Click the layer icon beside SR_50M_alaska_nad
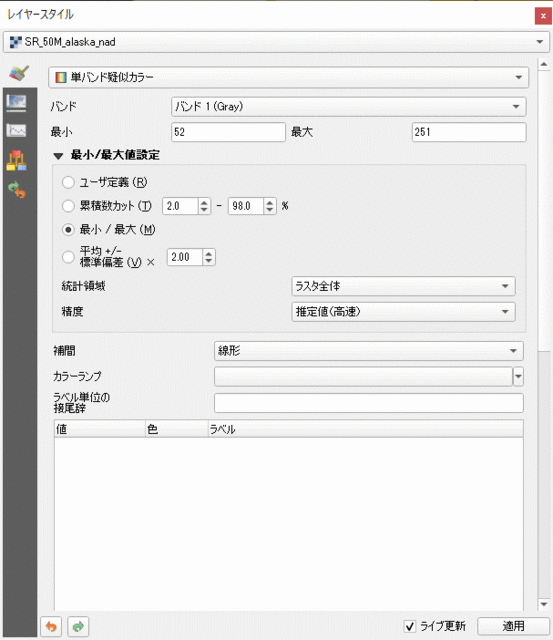The image size is (553, 640). (16, 42)
